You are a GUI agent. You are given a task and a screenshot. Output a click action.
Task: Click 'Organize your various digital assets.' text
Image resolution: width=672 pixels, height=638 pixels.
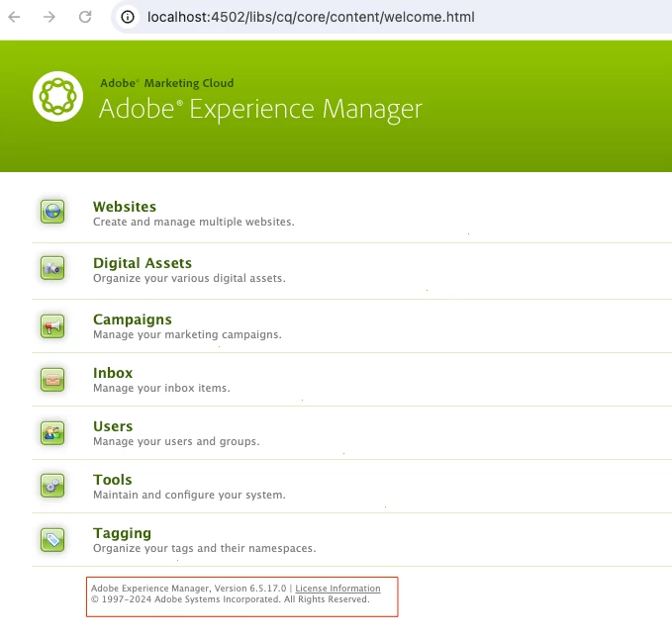[x=189, y=278]
